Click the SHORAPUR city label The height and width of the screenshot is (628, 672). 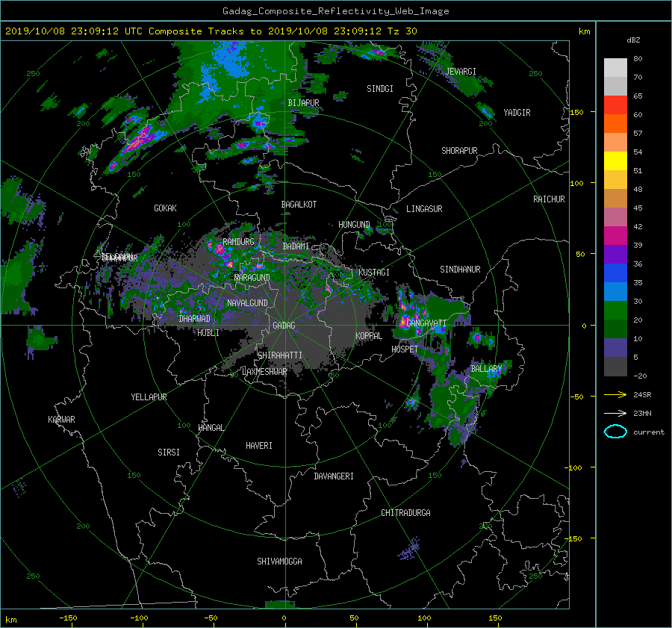(x=459, y=151)
